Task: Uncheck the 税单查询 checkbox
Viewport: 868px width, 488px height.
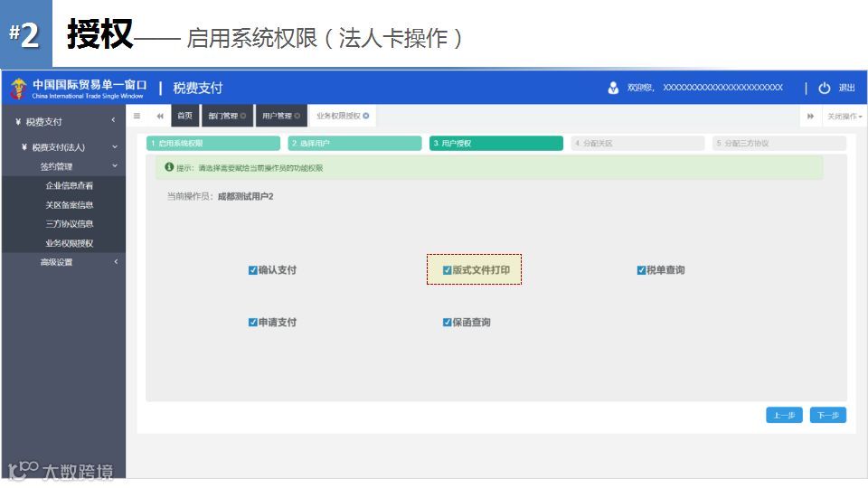Action: tap(641, 270)
